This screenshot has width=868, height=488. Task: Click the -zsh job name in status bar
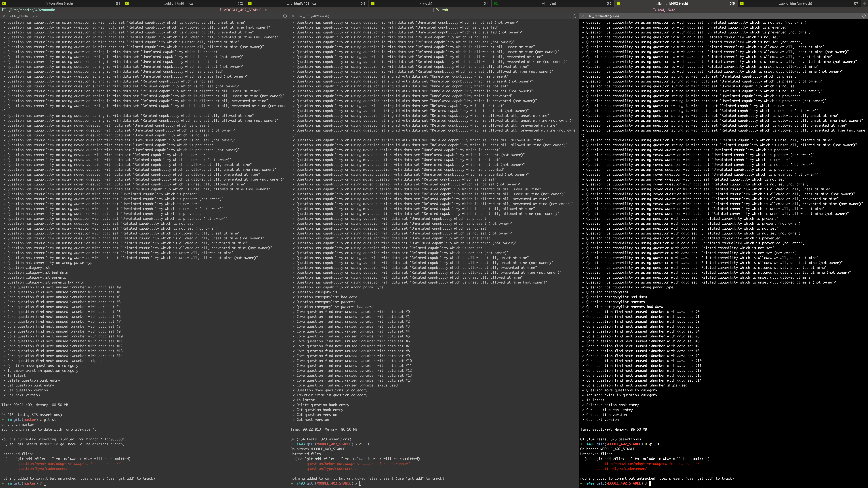[x=444, y=10]
